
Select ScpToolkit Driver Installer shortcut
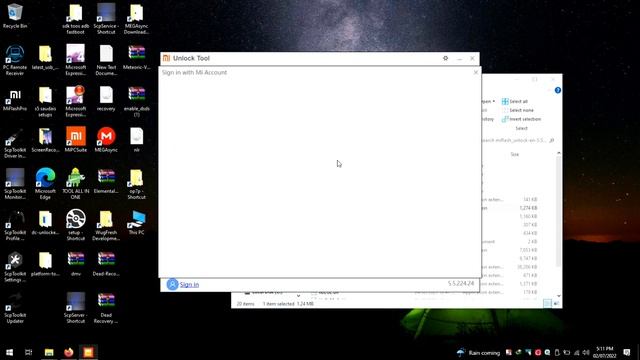15,143
